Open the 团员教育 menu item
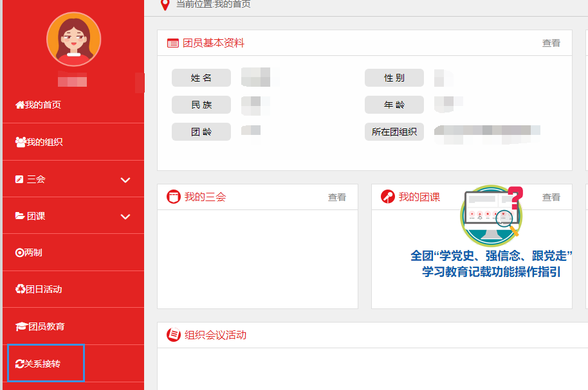The image size is (588, 390). coord(46,326)
